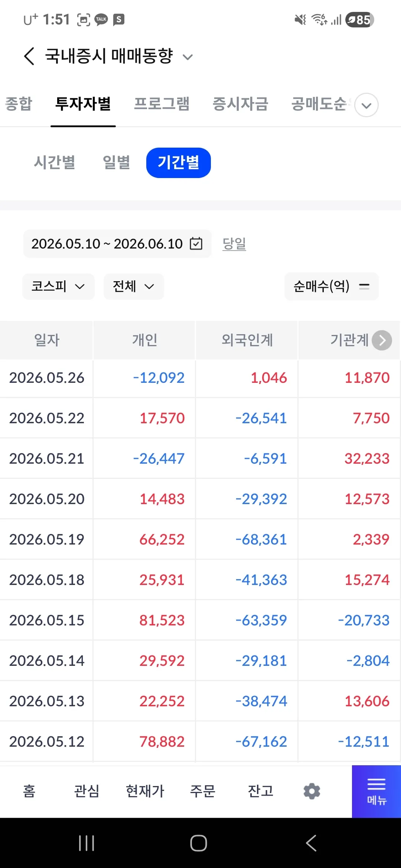The width and height of the screenshot is (401, 868).
Task: Tap Android back navigation button
Action: click(x=311, y=843)
